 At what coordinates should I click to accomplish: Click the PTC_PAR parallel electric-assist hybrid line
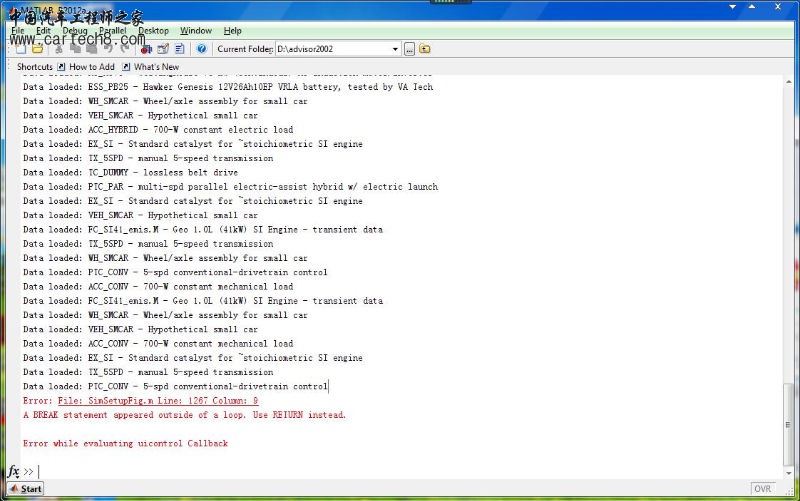(231, 187)
